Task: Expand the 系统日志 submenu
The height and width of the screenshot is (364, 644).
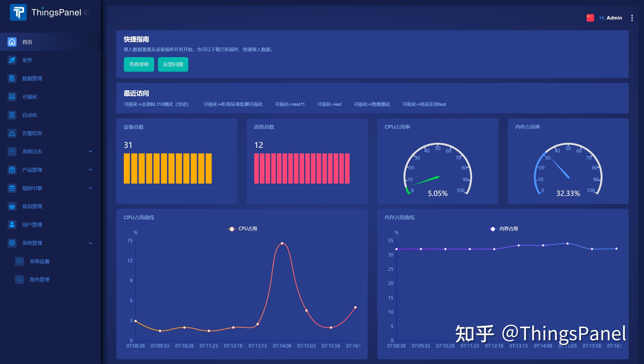Action: click(90, 151)
